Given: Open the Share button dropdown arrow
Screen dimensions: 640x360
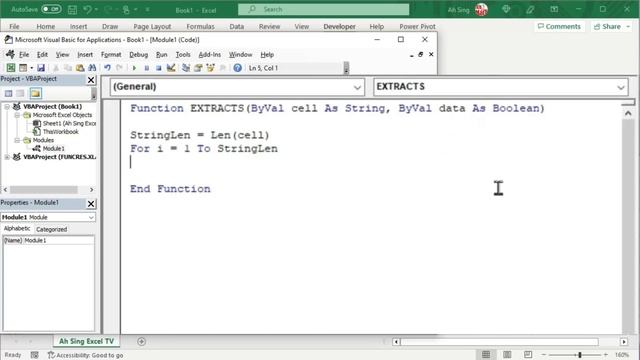Looking at the screenshot, I should click(x=628, y=27).
